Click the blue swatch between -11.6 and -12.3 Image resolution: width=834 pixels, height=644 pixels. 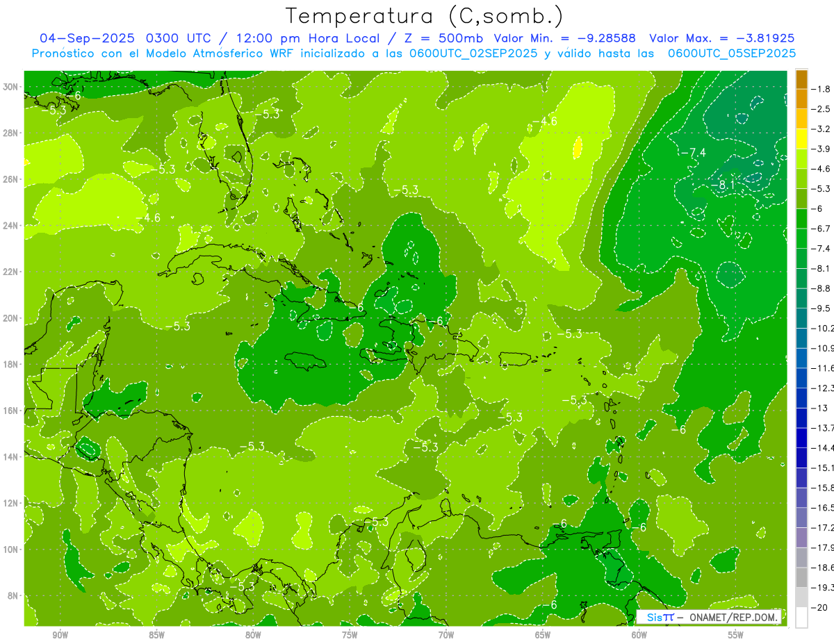801,378
